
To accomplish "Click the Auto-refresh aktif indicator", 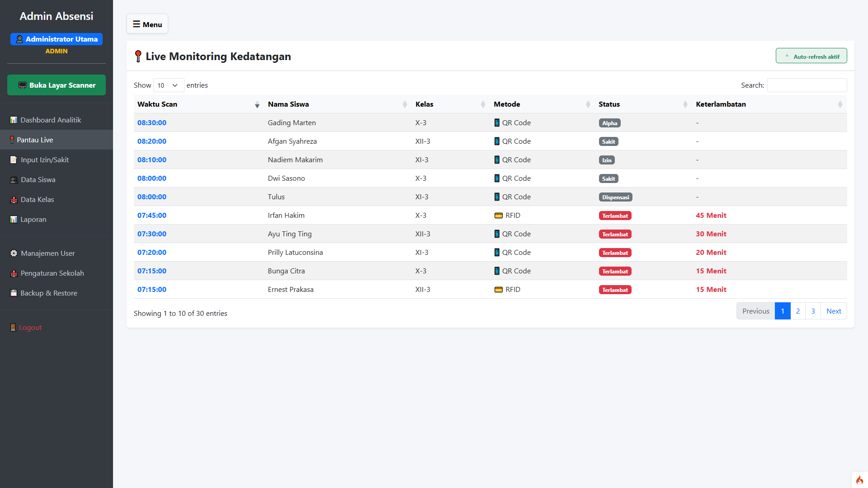I will click(x=811, y=56).
